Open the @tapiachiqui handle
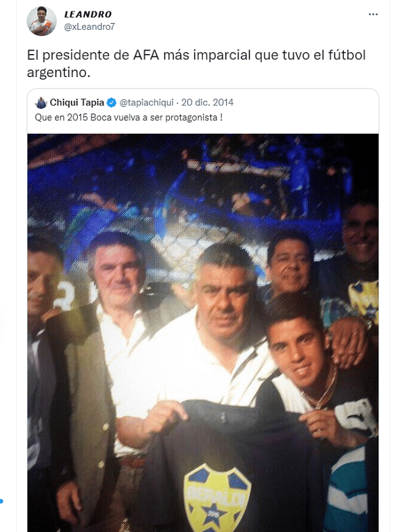406x532 pixels. coord(146,103)
